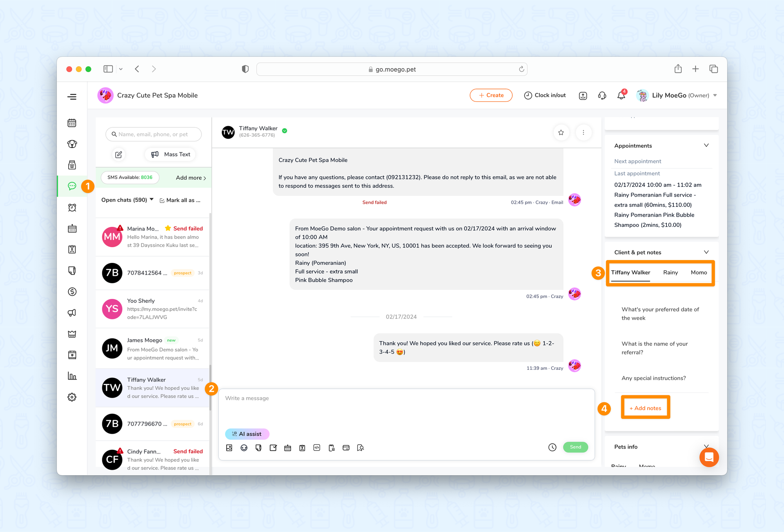Open the settings gear in sidebar
This screenshot has height=532, width=784.
(72, 397)
